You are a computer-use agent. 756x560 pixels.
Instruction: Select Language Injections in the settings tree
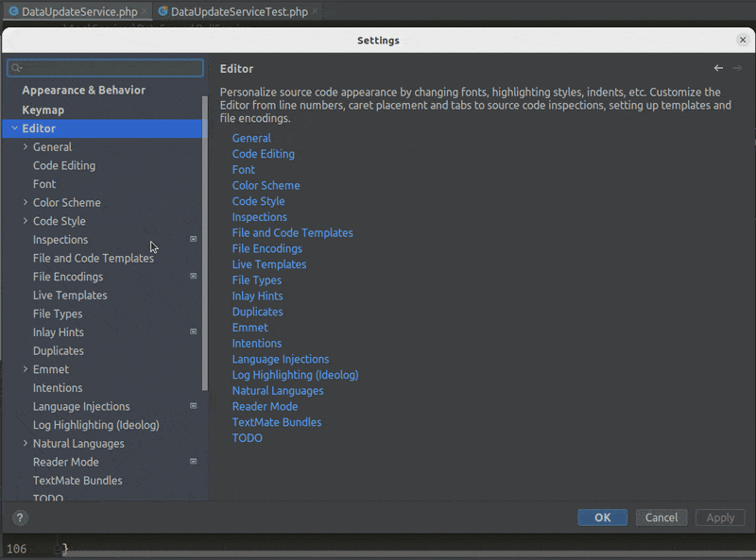click(81, 406)
